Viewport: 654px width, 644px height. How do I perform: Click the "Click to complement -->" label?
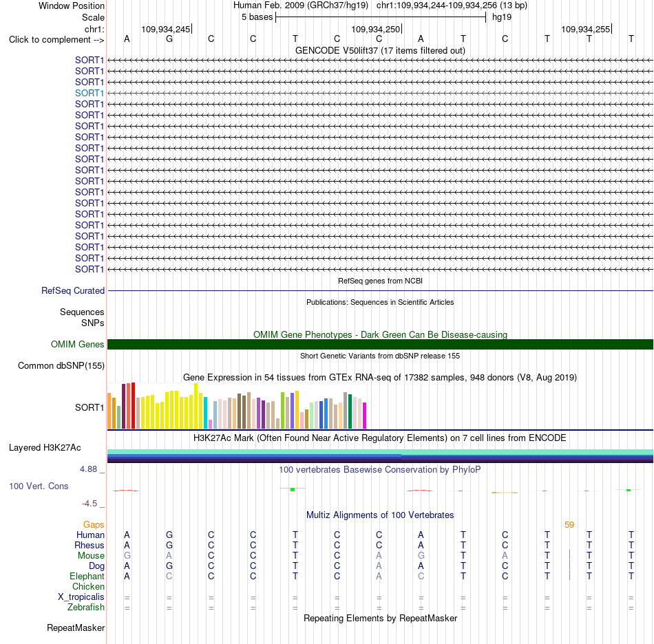coord(56,40)
